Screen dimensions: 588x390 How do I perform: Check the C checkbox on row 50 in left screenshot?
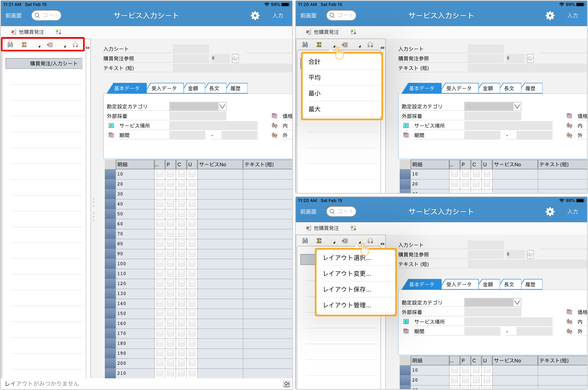tap(181, 214)
